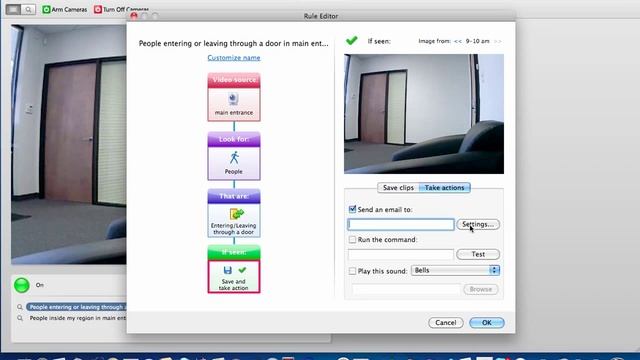Click magnifier beside People inside my region rule
This screenshot has width=640, height=360.
20,318
